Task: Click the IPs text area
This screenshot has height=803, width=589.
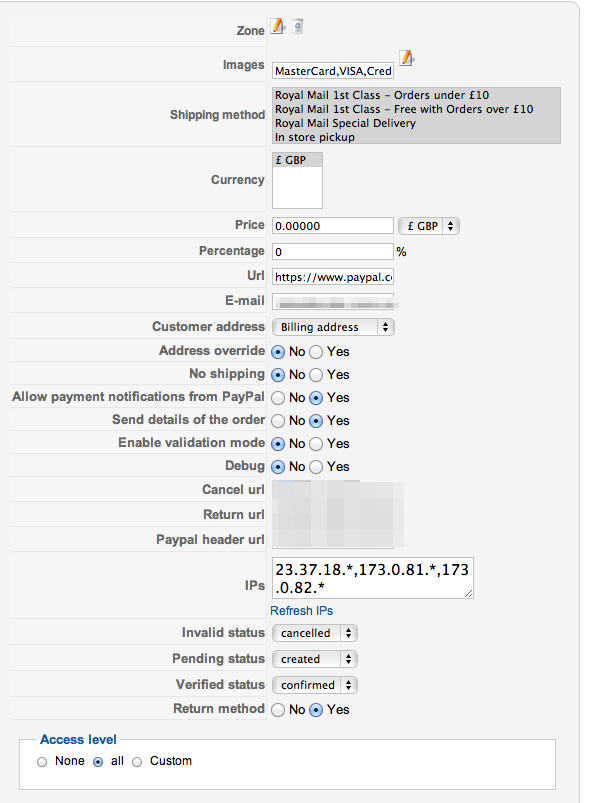Action: [x=373, y=578]
